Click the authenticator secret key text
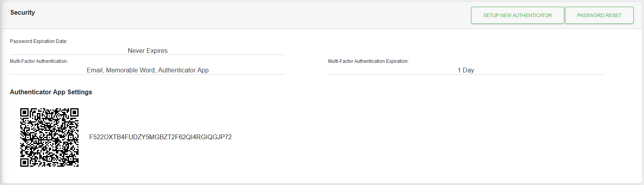Screen dimensions: 644x185 point(160,137)
